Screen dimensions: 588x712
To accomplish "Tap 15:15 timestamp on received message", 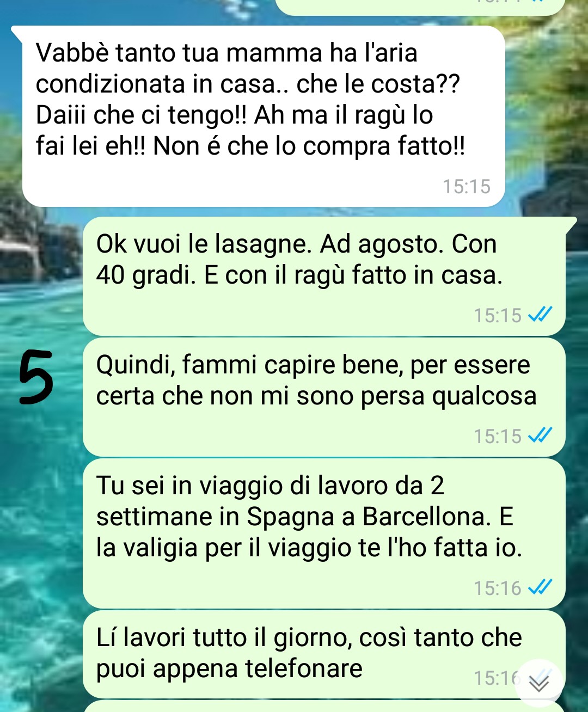I will (x=466, y=187).
